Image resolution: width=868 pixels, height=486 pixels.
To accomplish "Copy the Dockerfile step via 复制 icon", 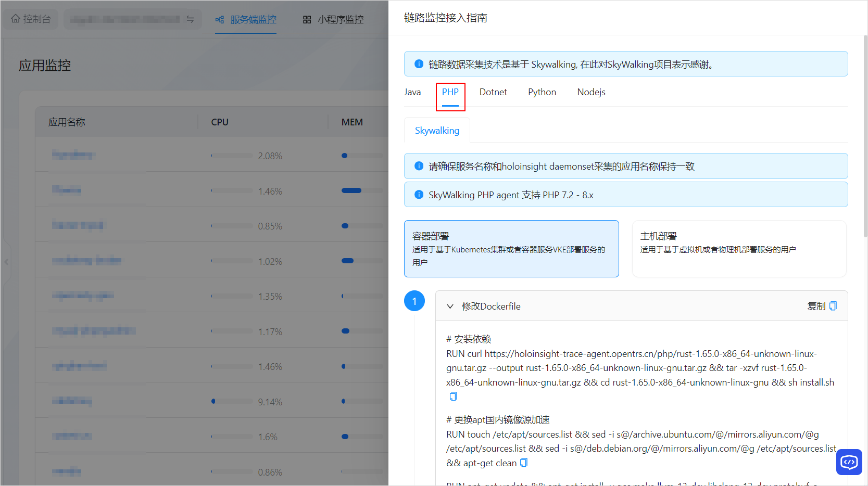I will point(833,306).
